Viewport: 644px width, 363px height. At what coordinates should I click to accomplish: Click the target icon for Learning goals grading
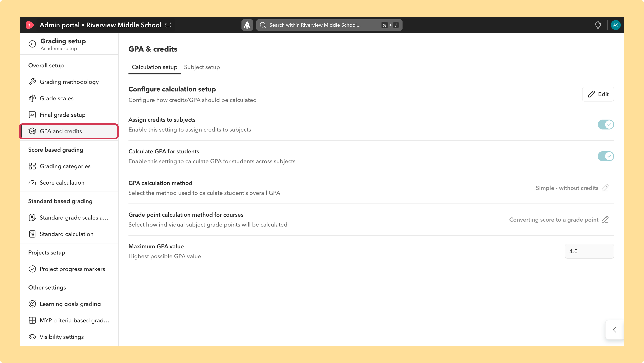tap(32, 304)
